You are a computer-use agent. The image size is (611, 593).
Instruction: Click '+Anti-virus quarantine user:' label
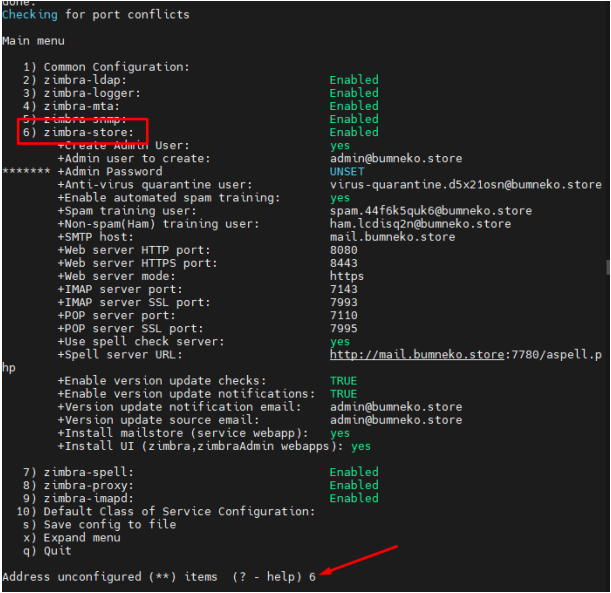[x=155, y=185]
